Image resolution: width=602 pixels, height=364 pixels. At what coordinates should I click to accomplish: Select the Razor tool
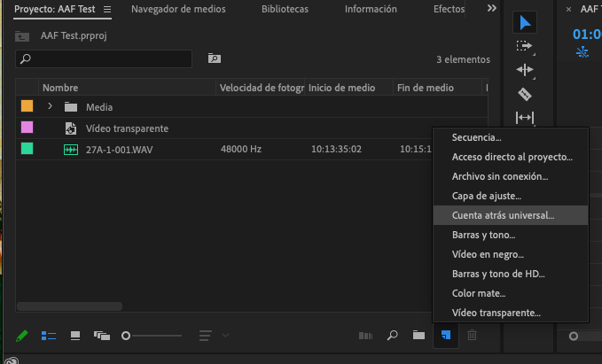point(525,95)
